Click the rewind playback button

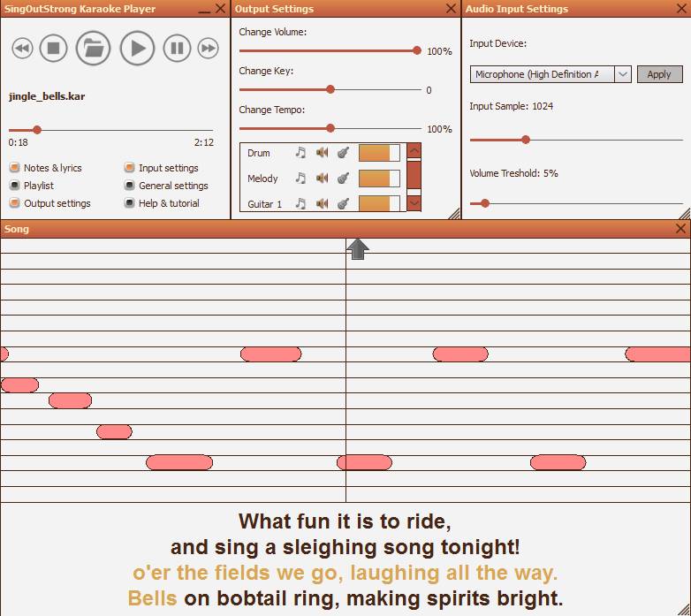[x=22, y=48]
